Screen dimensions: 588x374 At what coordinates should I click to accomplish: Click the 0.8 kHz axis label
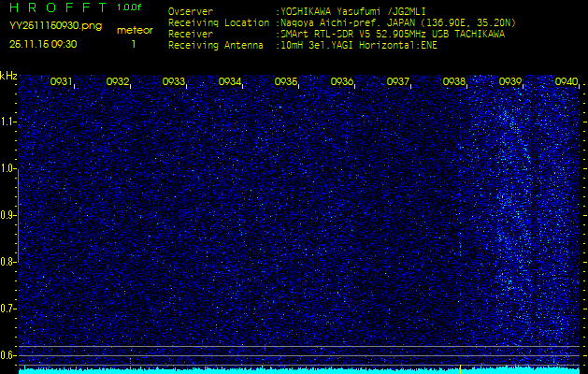coord(7,262)
